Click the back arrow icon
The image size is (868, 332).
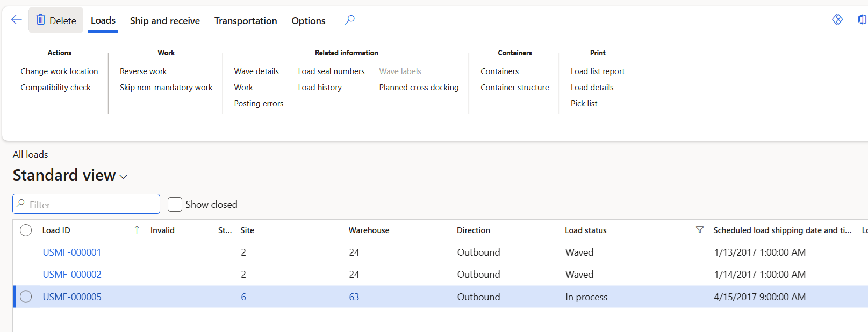16,20
